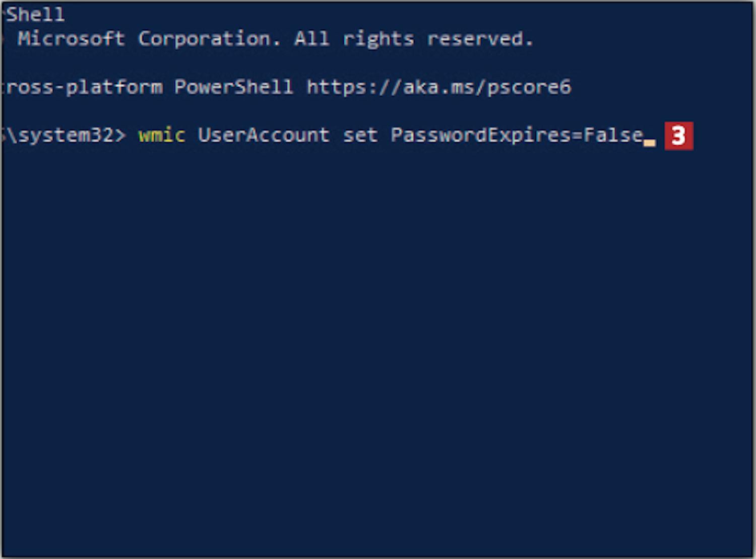Viewport: 756px width, 559px height.
Task: Click the UserAccount argument text
Action: [263, 135]
